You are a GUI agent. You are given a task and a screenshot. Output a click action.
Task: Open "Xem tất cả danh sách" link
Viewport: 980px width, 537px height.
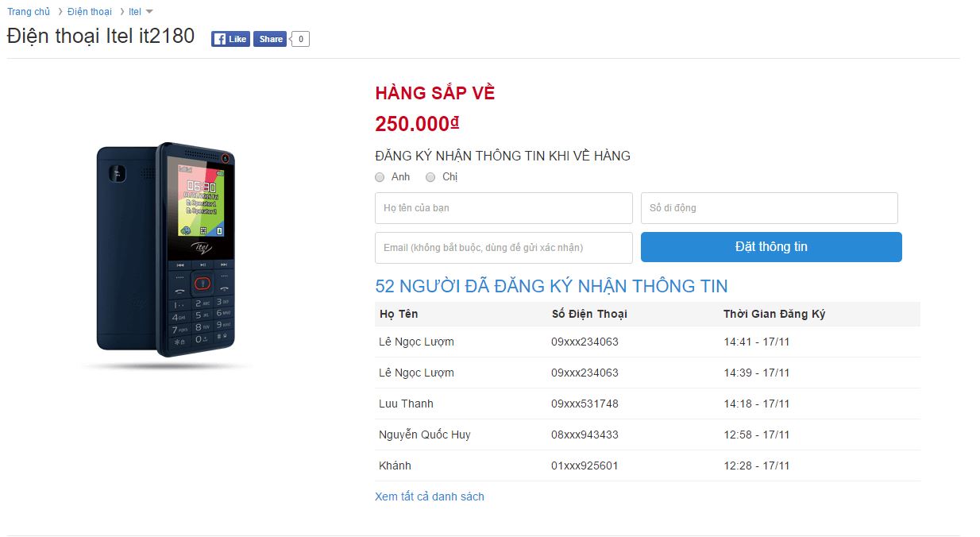[x=430, y=496]
